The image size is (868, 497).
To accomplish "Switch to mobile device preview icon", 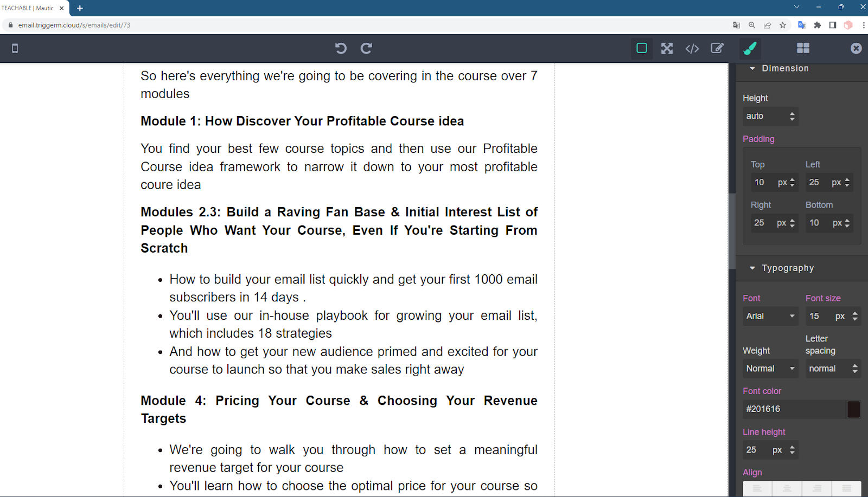I will click(15, 48).
